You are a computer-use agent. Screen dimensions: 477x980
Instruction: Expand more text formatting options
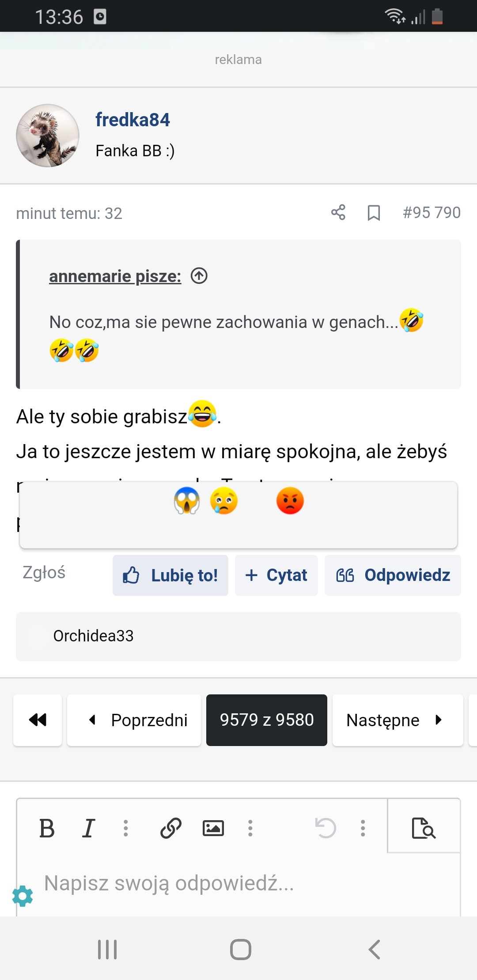pos(126,828)
